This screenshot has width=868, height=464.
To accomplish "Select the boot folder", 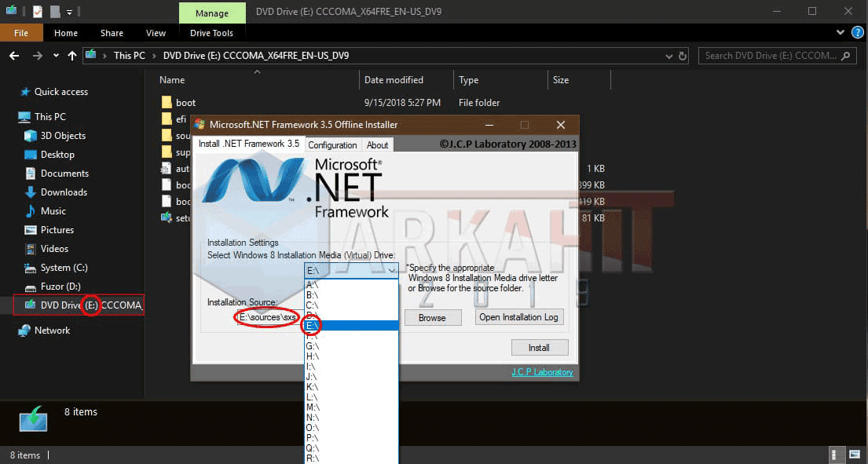I will click(185, 103).
